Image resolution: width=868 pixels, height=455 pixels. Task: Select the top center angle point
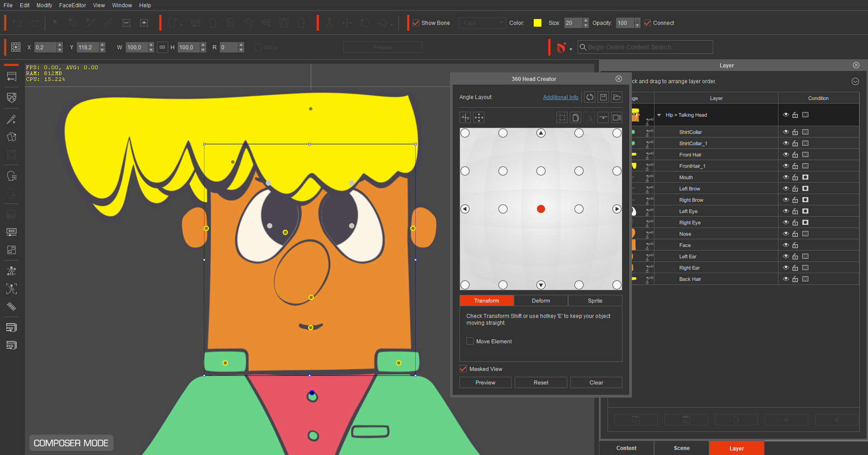click(x=541, y=133)
